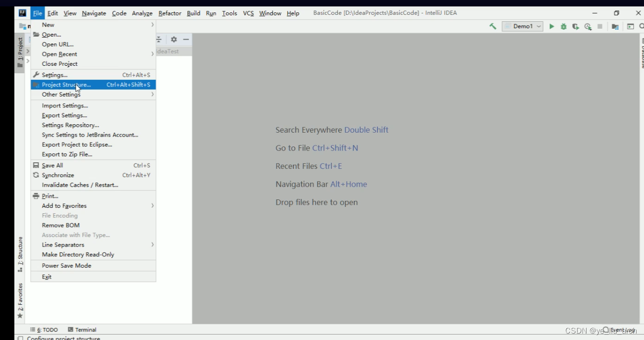Choose Open... in the File menu
Screen dimensions: 644x340
pyautogui.click(x=93, y=35)
